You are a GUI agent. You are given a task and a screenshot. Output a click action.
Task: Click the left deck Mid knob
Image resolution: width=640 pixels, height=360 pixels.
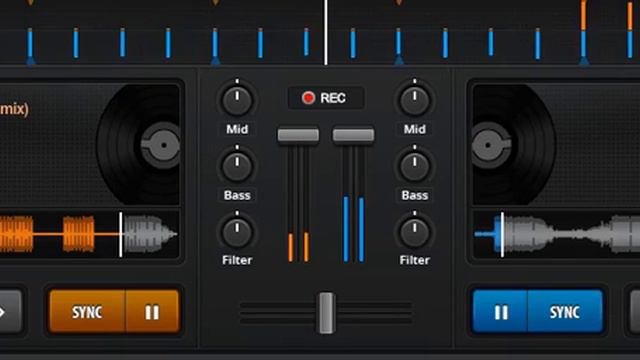(x=237, y=100)
